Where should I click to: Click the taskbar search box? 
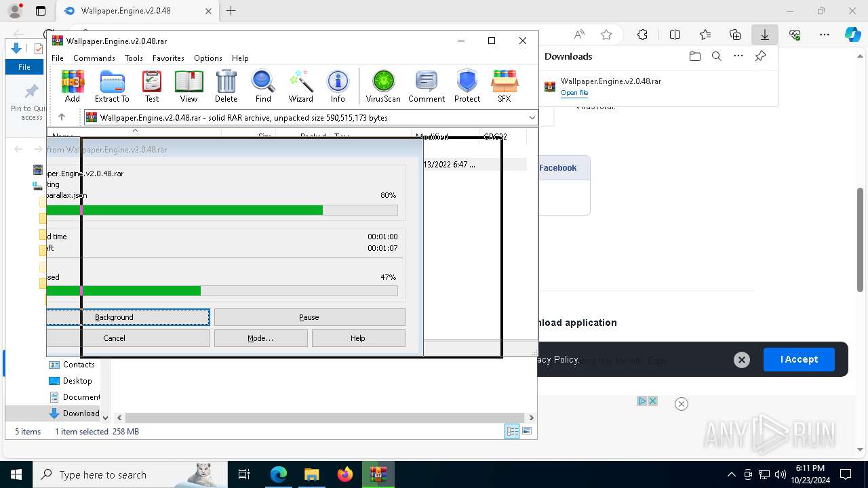point(130,474)
